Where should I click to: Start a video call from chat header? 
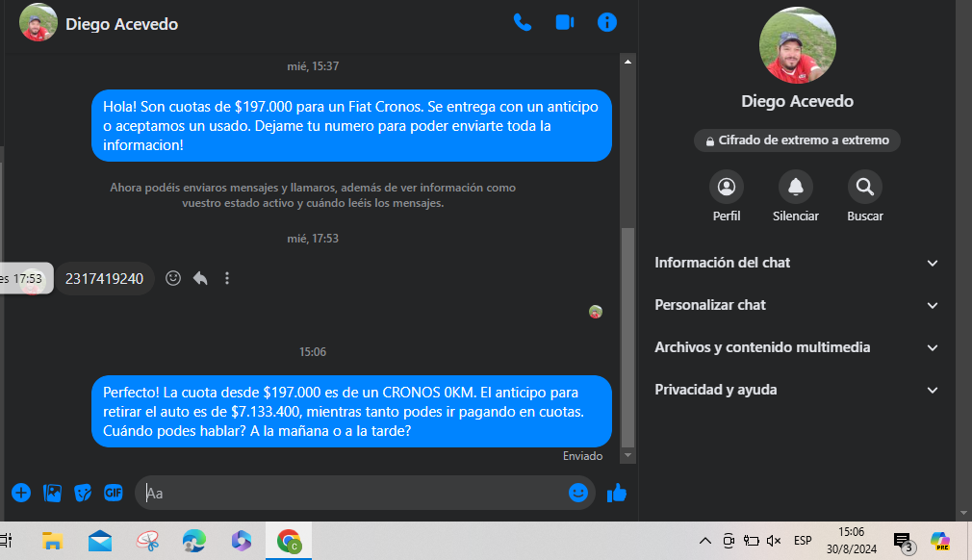point(565,23)
